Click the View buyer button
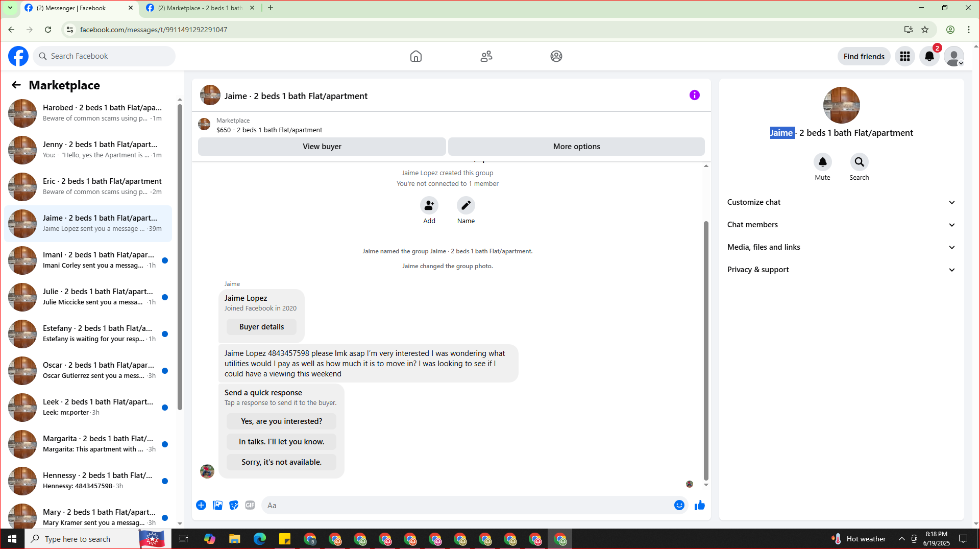 (x=322, y=147)
